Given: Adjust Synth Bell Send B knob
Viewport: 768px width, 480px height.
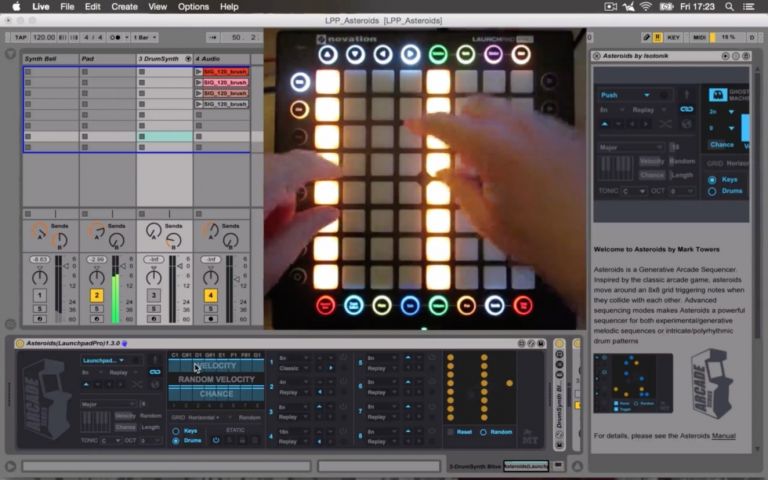Looking at the screenshot, I should 60,240.
